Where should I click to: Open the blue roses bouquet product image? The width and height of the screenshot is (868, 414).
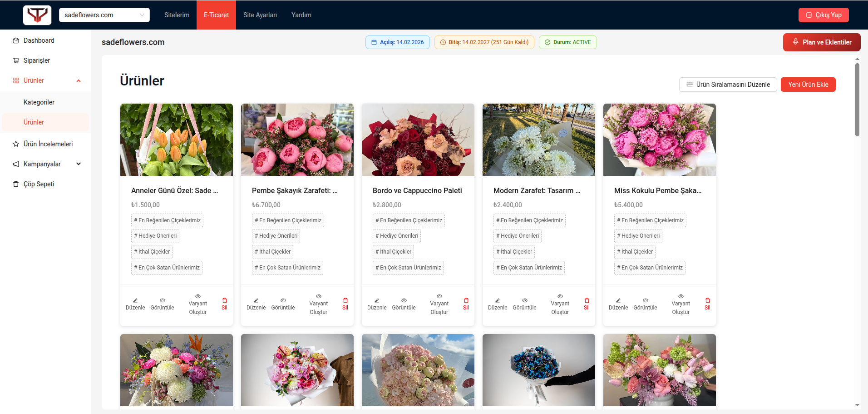539,370
